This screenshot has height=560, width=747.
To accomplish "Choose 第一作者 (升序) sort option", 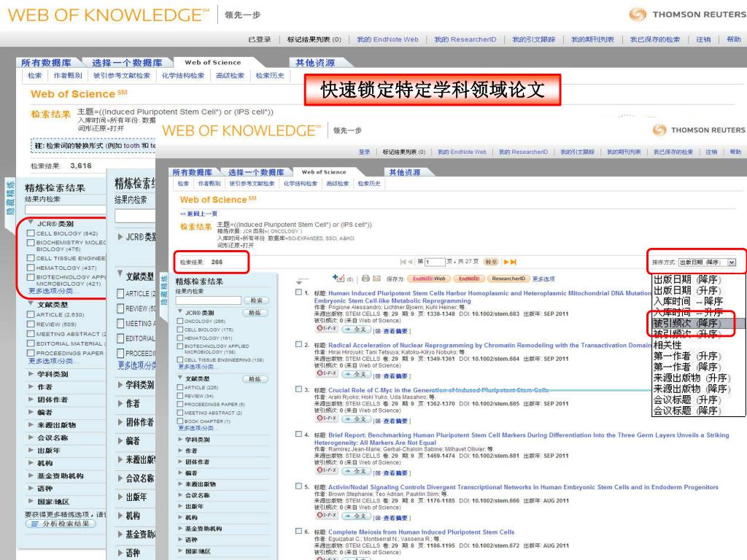I will 687,356.
